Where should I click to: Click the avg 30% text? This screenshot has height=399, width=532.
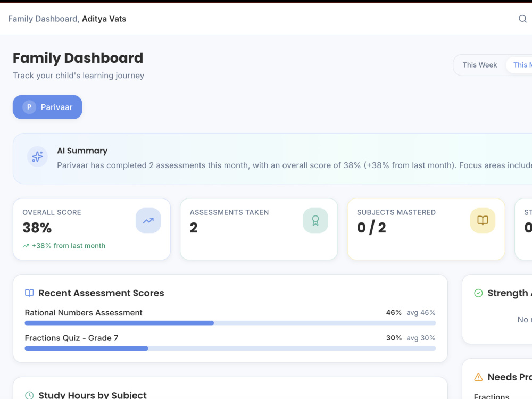click(x=421, y=338)
